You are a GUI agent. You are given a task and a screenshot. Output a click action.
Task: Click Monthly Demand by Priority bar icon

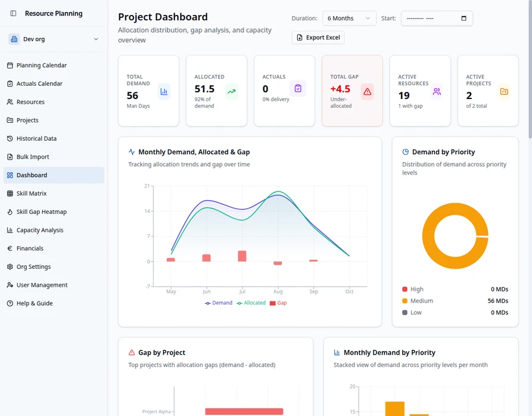[x=337, y=353]
